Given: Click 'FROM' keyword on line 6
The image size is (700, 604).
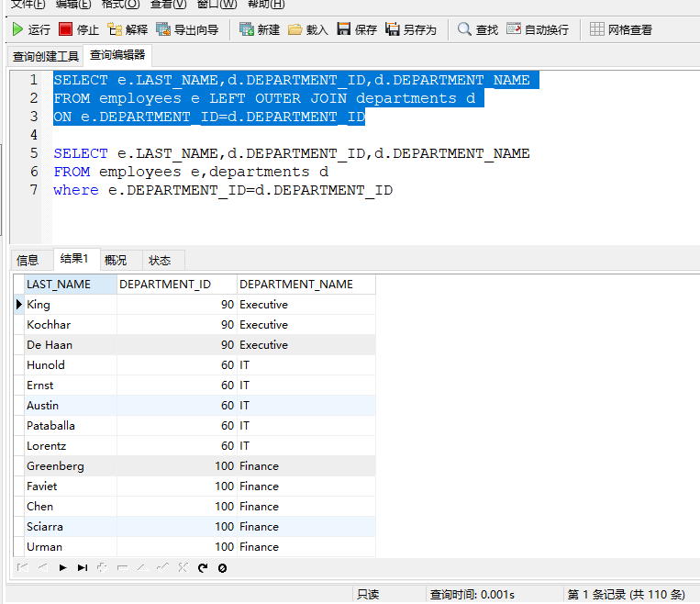Looking at the screenshot, I should 72,172.
